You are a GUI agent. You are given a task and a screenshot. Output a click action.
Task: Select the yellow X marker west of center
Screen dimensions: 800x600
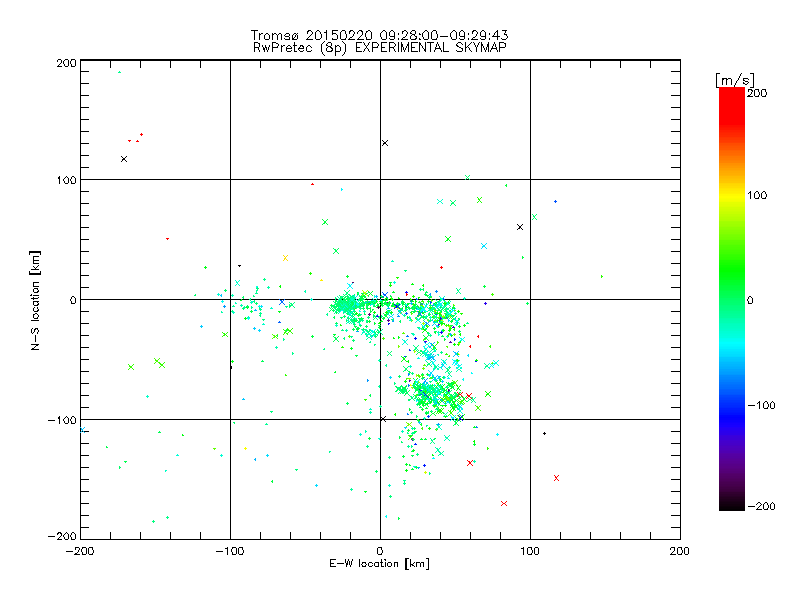tap(286, 258)
